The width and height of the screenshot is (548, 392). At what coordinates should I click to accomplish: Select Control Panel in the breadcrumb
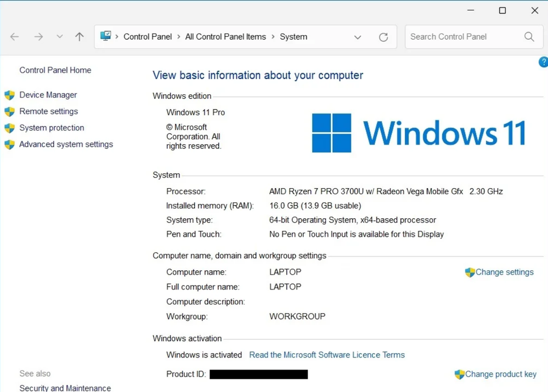(148, 37)
